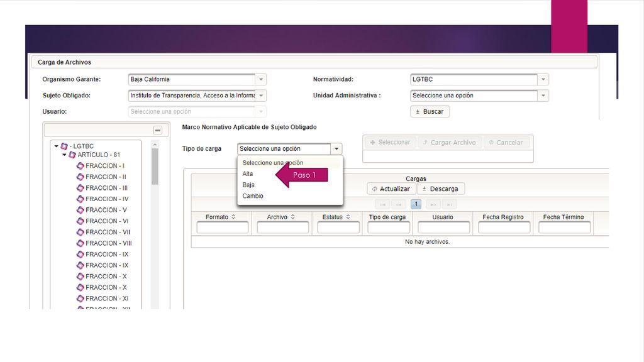
Task: Choose Baja from the Tipo de carga list
Action: click(x=248, y=185)
